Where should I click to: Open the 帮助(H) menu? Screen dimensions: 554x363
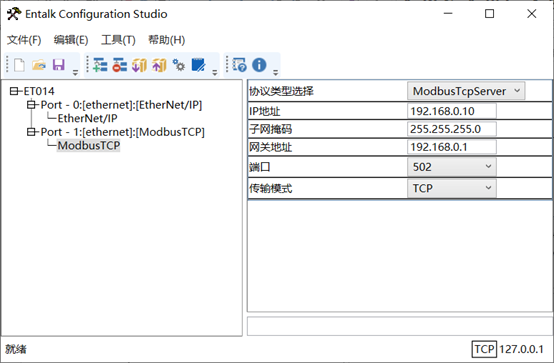click(x=166, y=40)
